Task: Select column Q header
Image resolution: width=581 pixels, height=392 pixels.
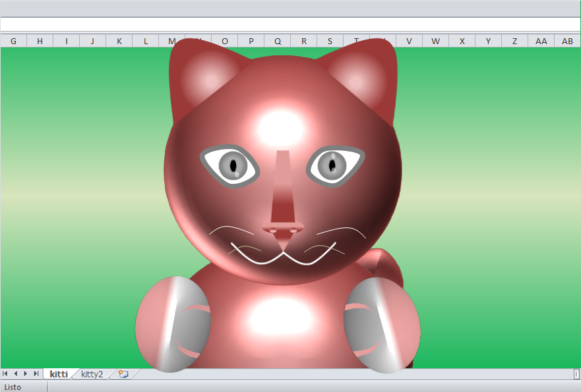Action: point(278,41)
